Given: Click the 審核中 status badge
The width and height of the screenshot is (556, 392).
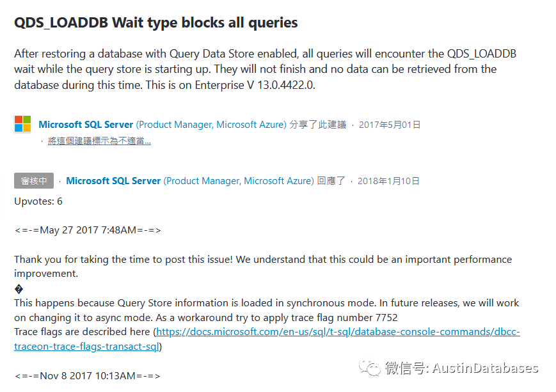Looking at the screenshot, I should [x=34, y=181].
